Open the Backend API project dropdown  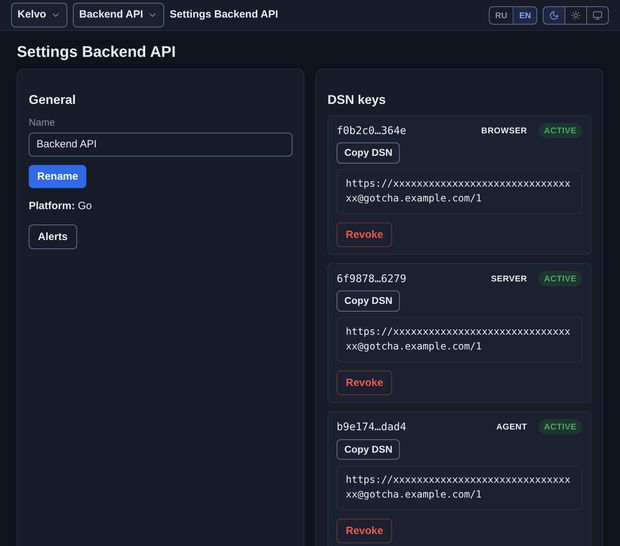coord(118,15)
